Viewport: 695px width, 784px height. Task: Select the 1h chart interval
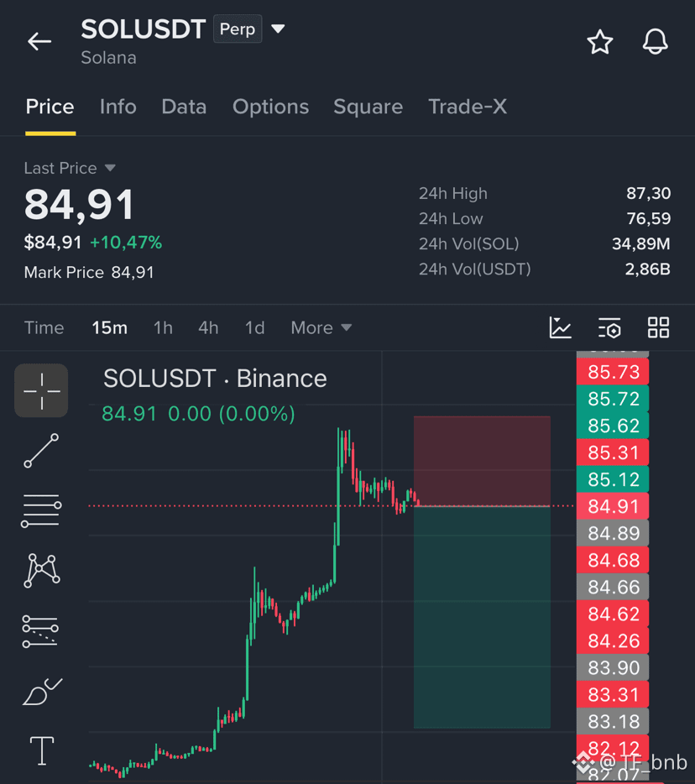(163, 328)
